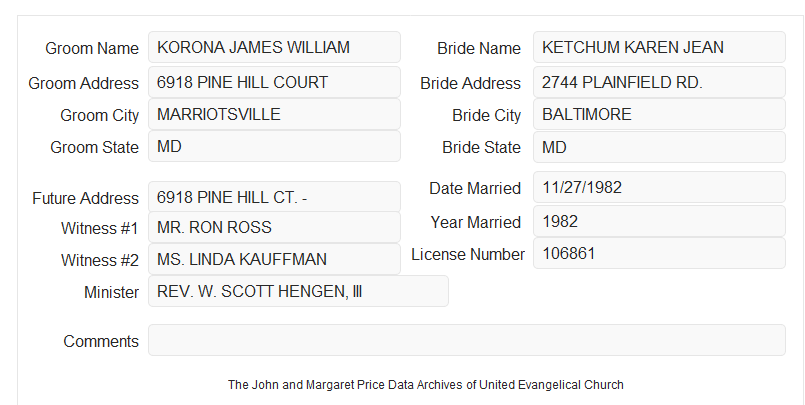Viewport: 805px width, 405px height.
Task: Click the Comments label
Action: click(101, 341)
